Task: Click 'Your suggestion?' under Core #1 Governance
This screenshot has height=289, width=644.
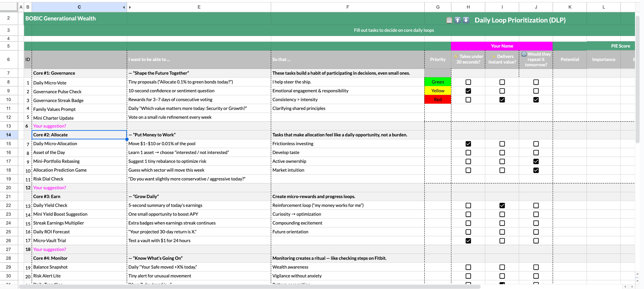Action: [x=50, y=126]
